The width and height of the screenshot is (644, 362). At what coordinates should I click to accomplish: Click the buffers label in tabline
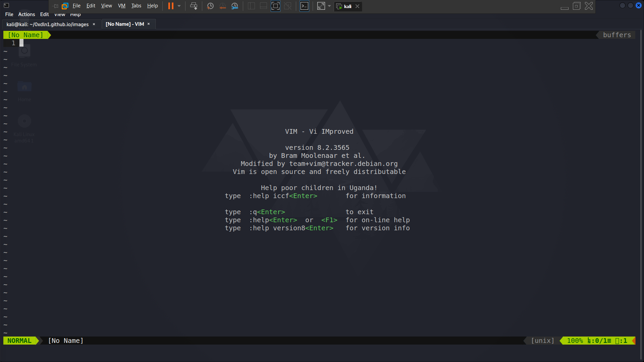617,35
